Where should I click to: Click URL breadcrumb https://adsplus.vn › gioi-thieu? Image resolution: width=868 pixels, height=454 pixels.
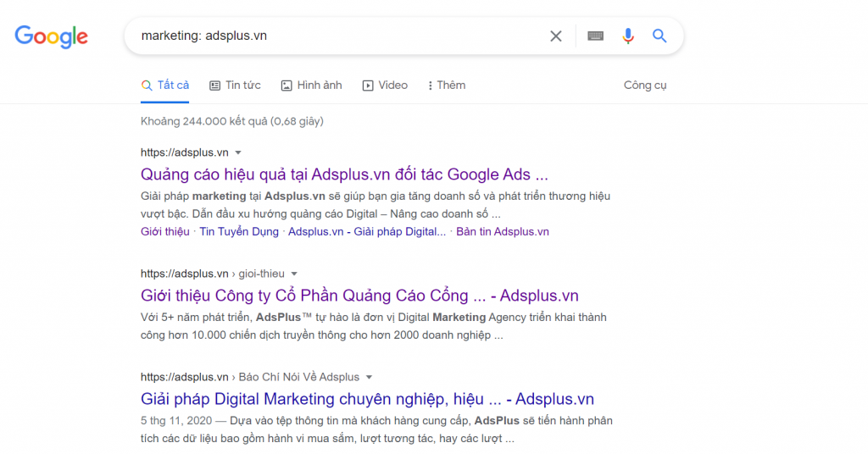click(213, 274)
